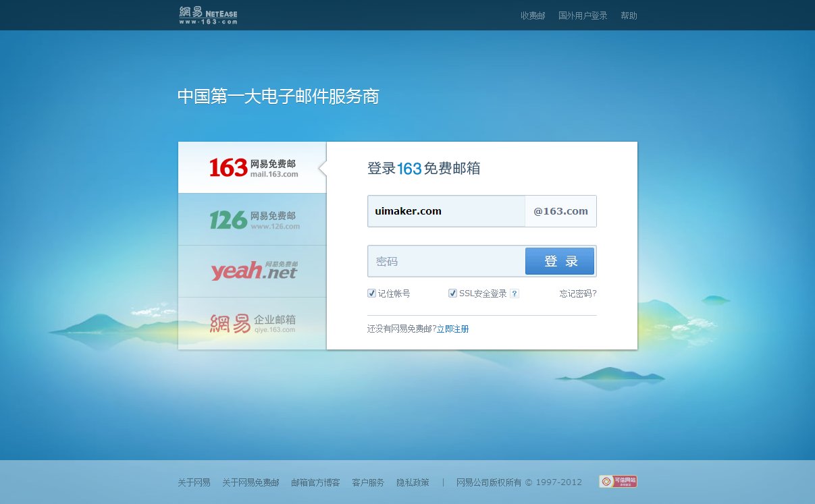Screen dimensions: 815x504
Task: Click the trusted website badge in footer
Action: (616, 481)
